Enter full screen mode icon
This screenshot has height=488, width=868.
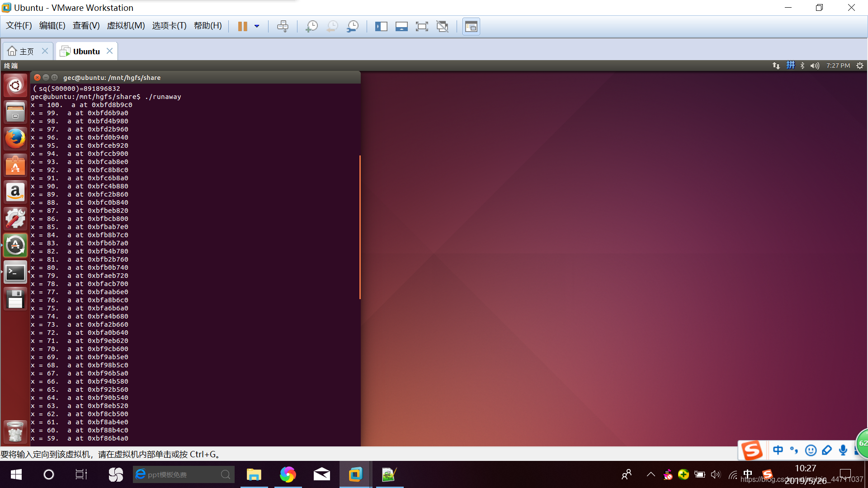coord(422,26)
